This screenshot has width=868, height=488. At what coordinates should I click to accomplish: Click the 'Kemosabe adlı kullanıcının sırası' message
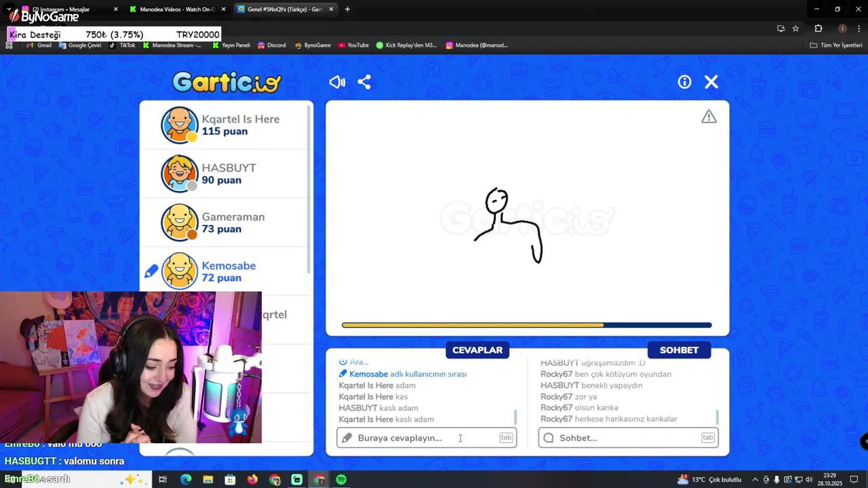click(403, 374)
